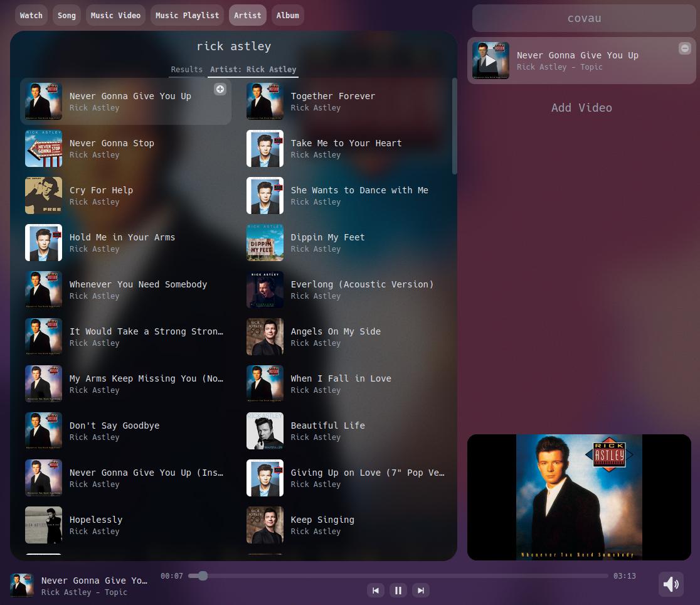Add Never Gonna Give You Up to queue
The width and height of the screenshot is (700, 605).
[x=220, y=89]
